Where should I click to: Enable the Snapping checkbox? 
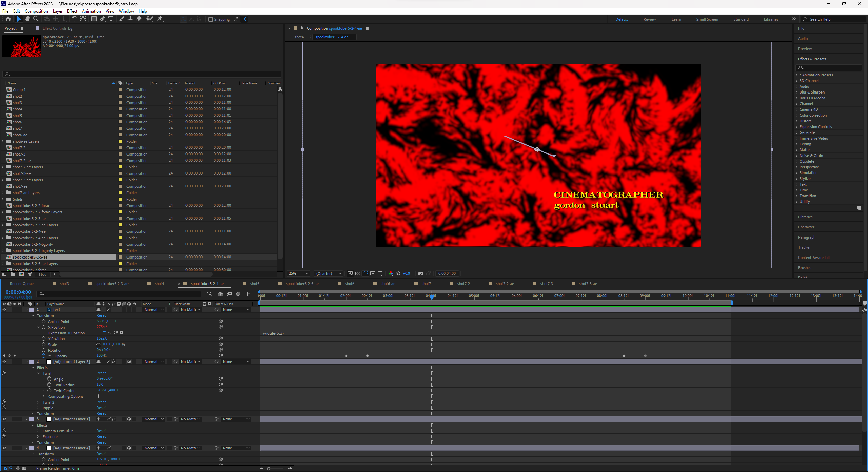tap(211, 19)
